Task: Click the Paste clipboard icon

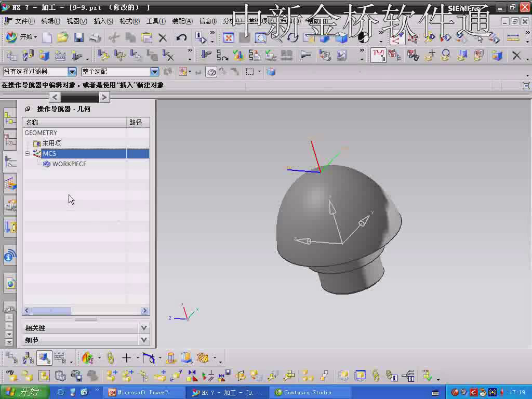Action: 147,37
